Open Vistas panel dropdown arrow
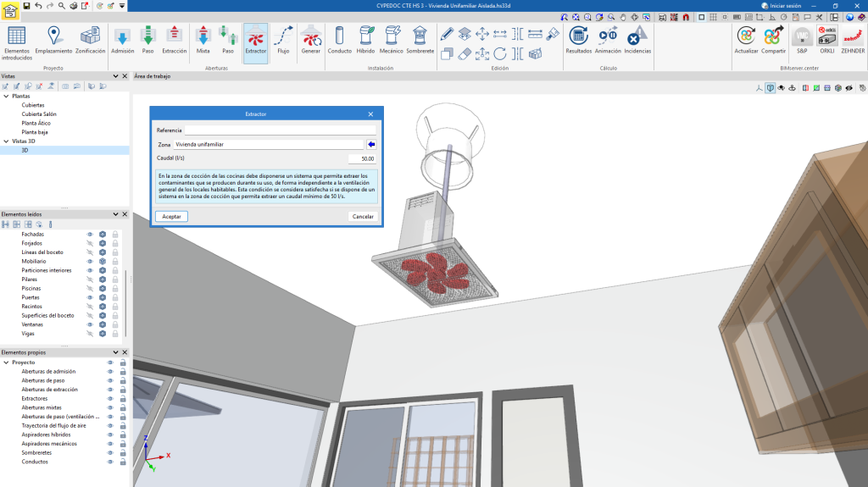This screenshot has width=868, height=487. point(115,76)
